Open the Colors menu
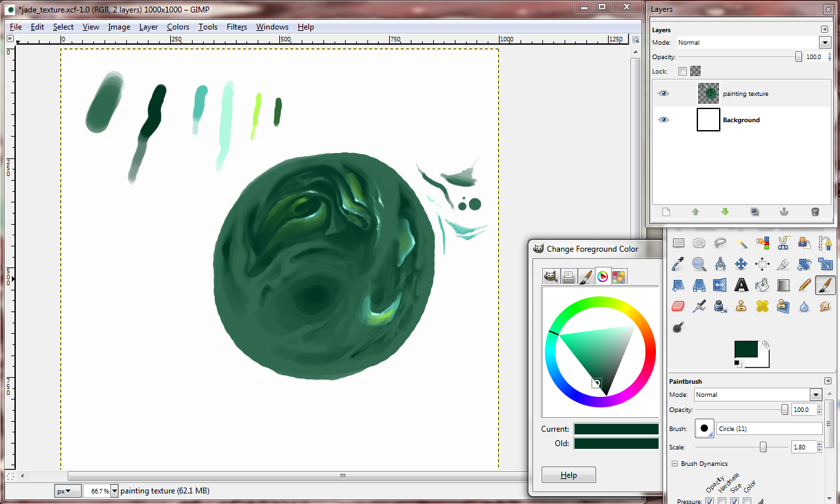The image size is (840, 504). click(x=178, y=27)
